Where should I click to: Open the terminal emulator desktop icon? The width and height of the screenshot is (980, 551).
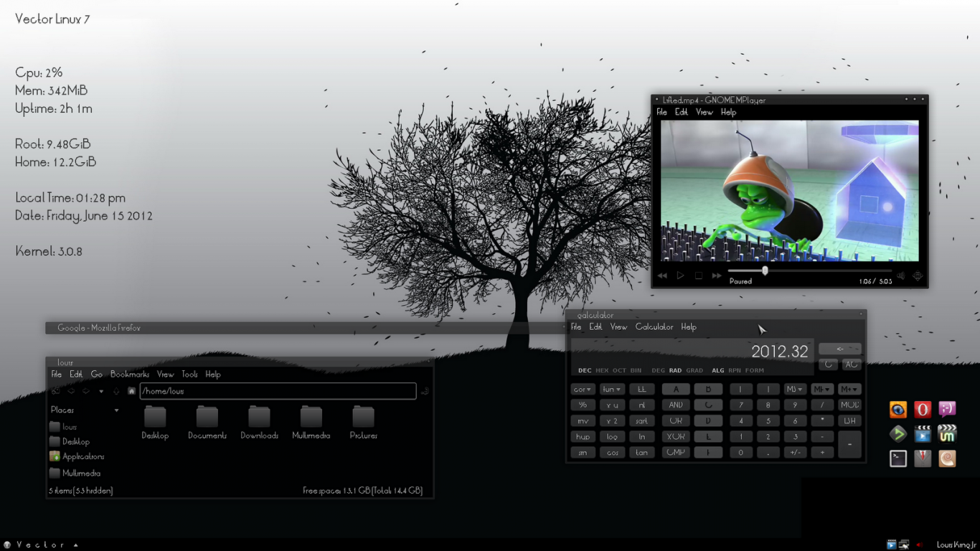898,458
